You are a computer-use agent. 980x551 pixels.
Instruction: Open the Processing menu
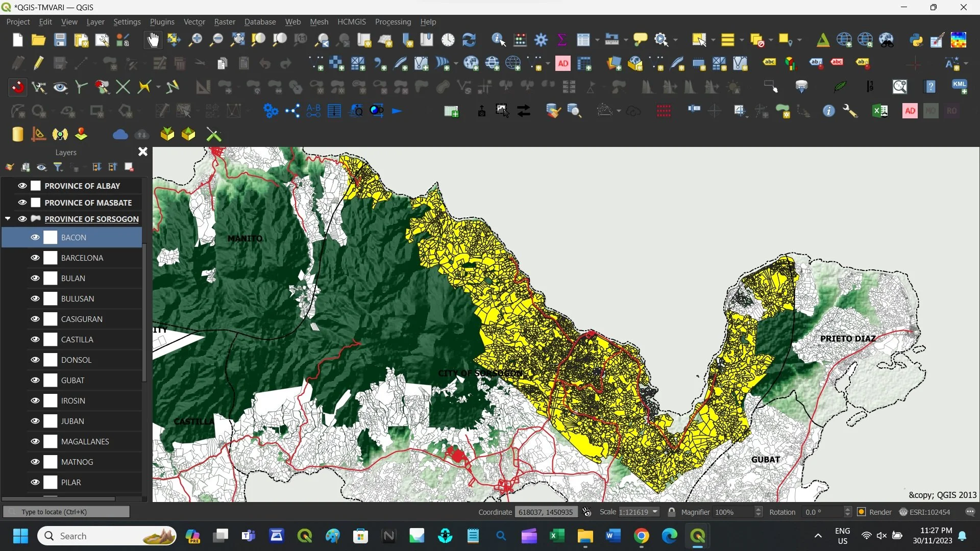[393, 22]
